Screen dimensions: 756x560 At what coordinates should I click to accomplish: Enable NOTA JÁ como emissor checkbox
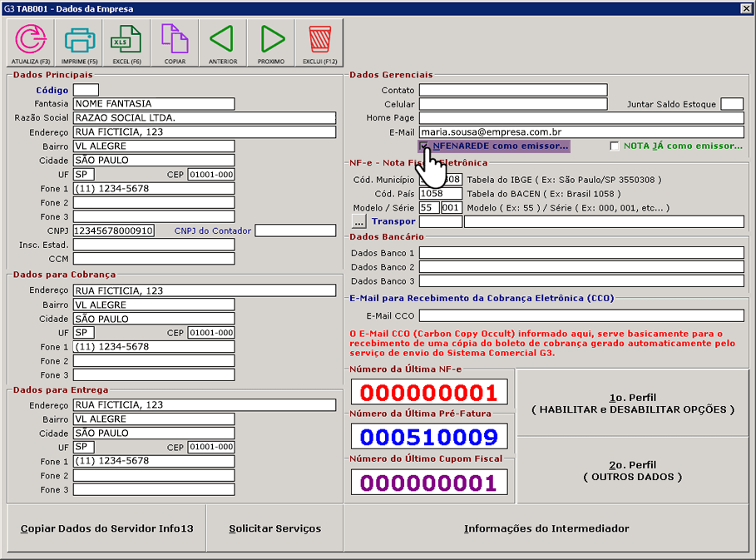coord(615,146)
